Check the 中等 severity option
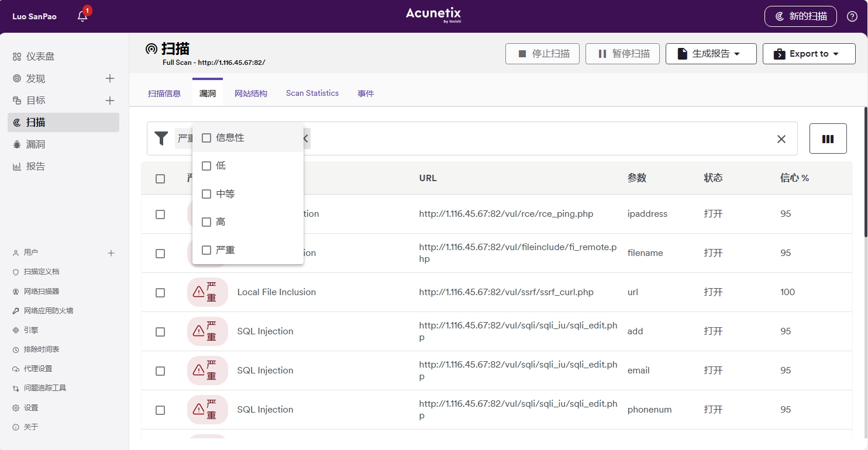The width and height of the screenshot is (868, 450). pos(206,194)
